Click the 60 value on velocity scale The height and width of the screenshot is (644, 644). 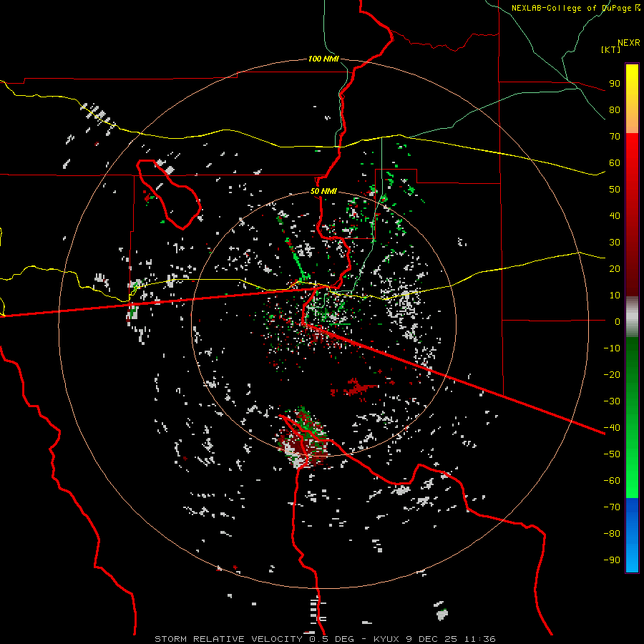[x=615, y=162]
